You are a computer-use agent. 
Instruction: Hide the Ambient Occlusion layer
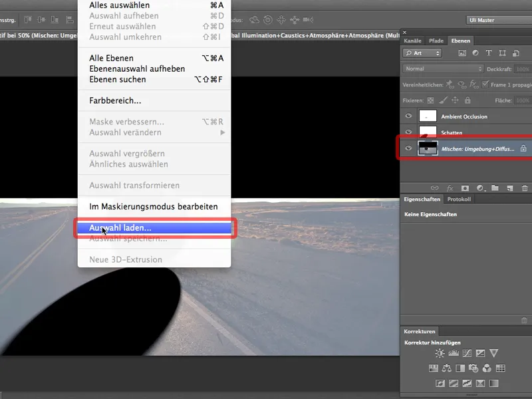pos(408,116)
